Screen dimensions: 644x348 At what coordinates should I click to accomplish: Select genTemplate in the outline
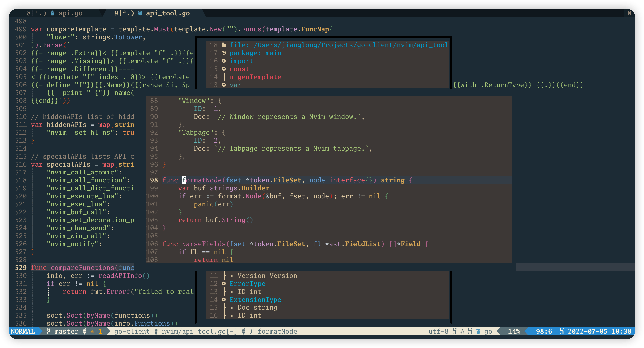(x=259, y=77)
